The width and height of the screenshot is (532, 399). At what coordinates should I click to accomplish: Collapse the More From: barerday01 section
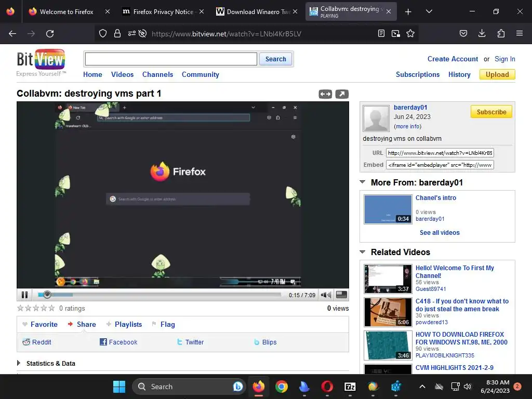coord(363,182)
